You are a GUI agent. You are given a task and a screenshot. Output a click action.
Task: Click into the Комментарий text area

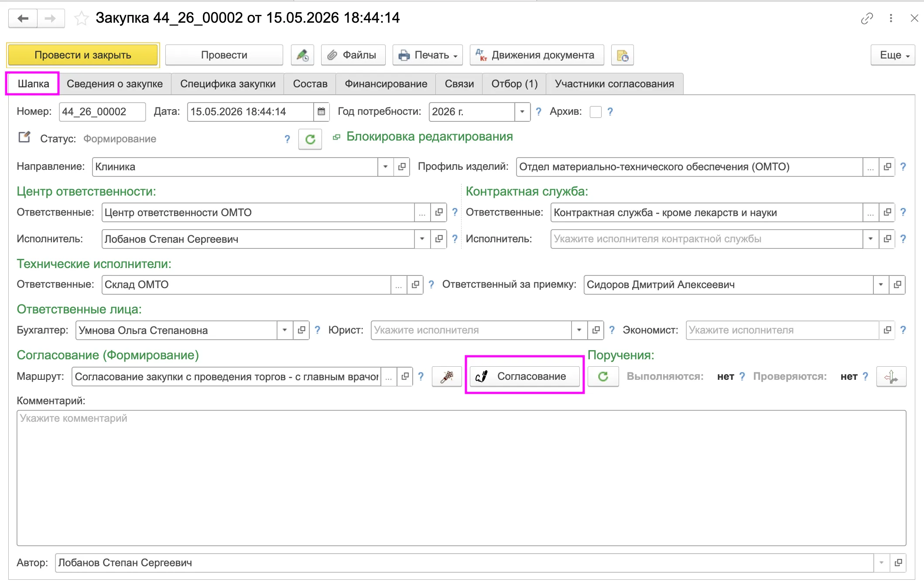[x=462, y=478]
